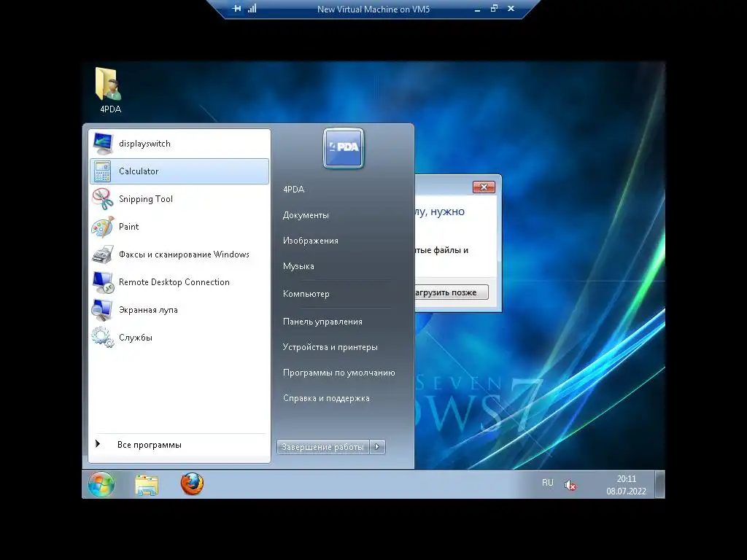This screenshot has height=560, width=747.
Task: Open the 4PDA folder on the desktop
Action: coord(110,90)
